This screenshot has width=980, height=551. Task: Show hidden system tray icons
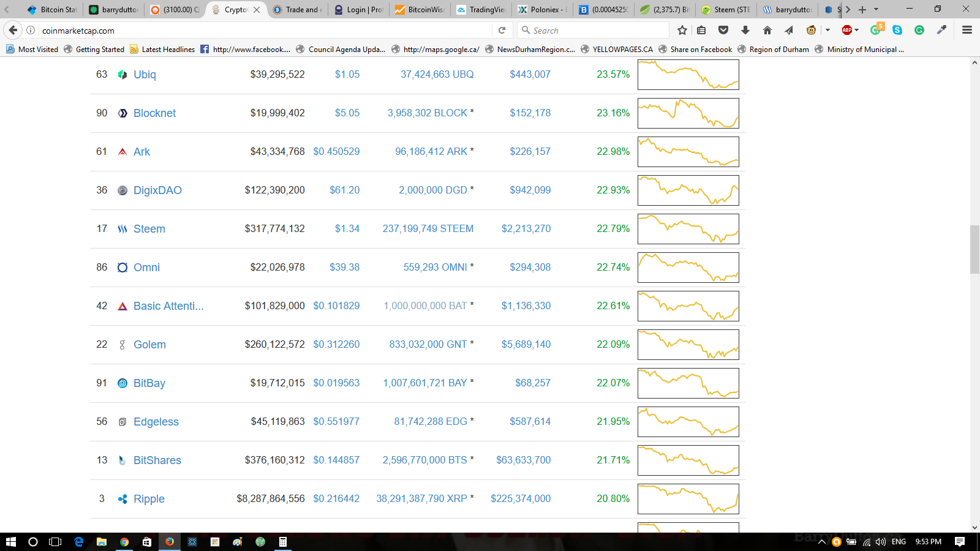pos(822,542)
